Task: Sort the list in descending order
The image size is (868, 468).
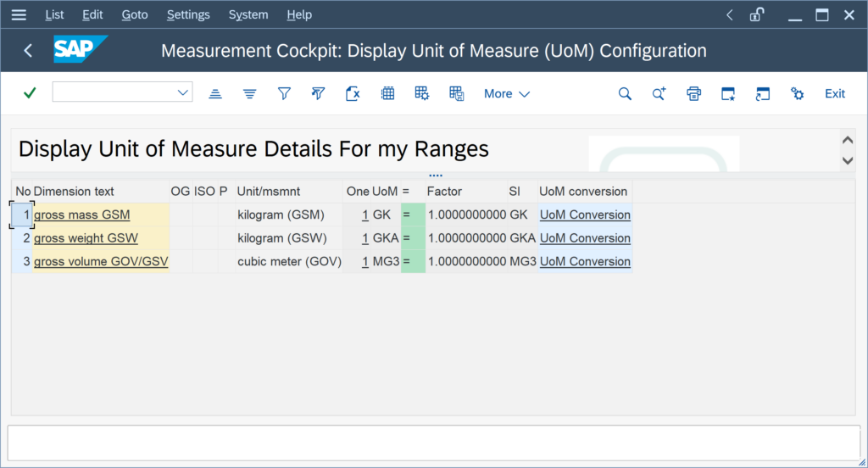Action: 250,93
